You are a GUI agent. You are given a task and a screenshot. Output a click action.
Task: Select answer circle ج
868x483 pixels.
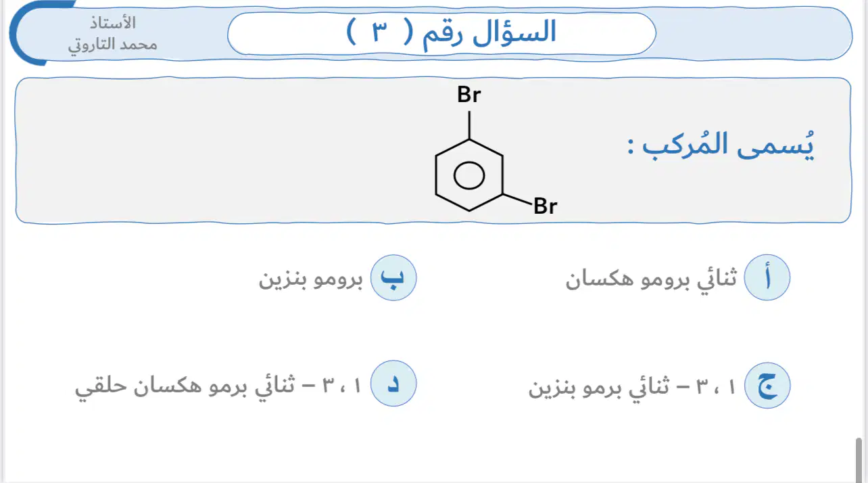(x=767, y=386)
